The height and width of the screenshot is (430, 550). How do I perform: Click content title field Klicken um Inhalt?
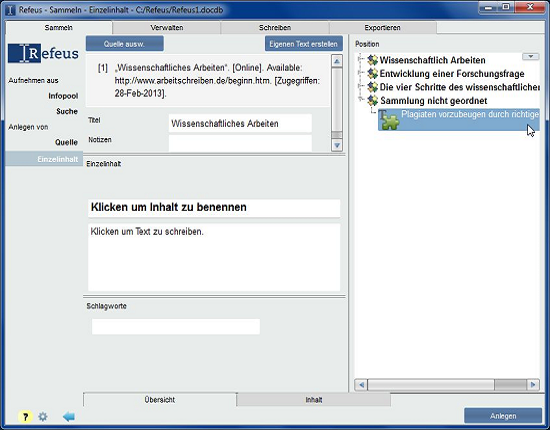coord(214,208)
